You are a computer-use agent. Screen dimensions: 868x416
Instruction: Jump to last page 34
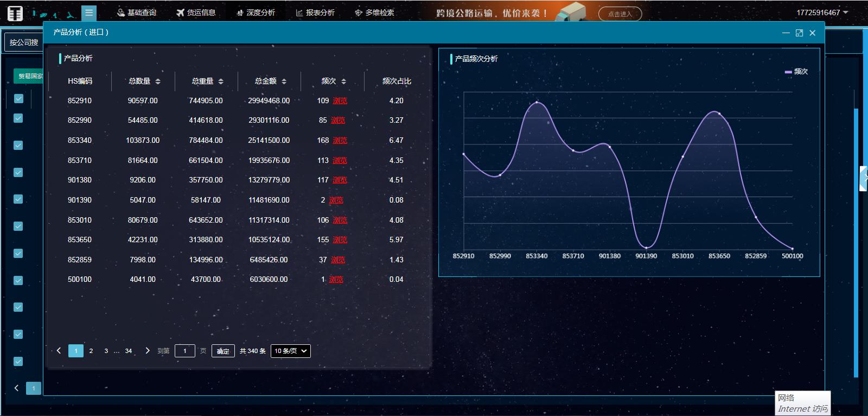pos(129,351)
